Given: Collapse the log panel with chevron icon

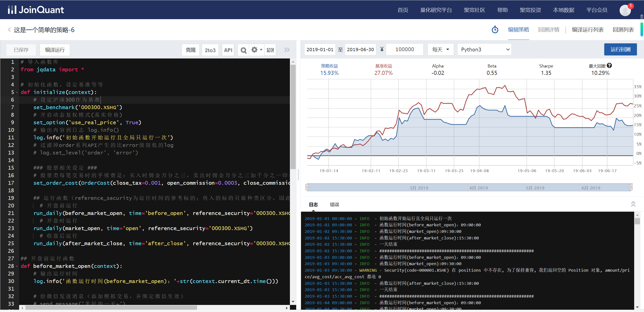Looking at the screenshot, I should 633,204.
